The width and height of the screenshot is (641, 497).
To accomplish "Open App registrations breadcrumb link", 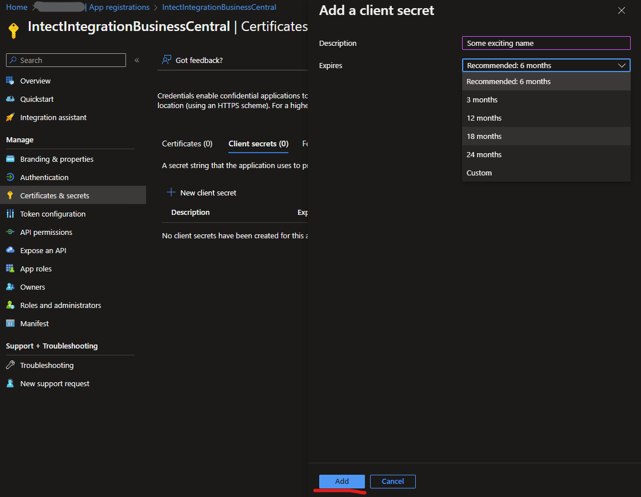I will point(119,7).
